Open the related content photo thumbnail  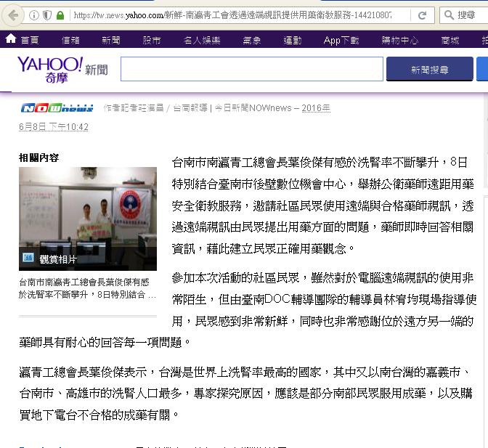[88, 219]
